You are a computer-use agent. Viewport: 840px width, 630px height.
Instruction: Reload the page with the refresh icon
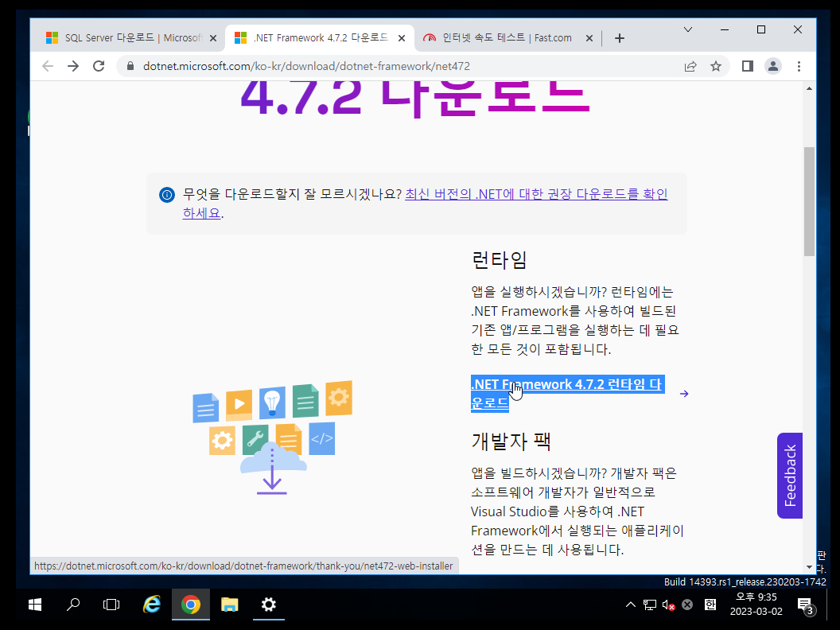coord(99,66)
